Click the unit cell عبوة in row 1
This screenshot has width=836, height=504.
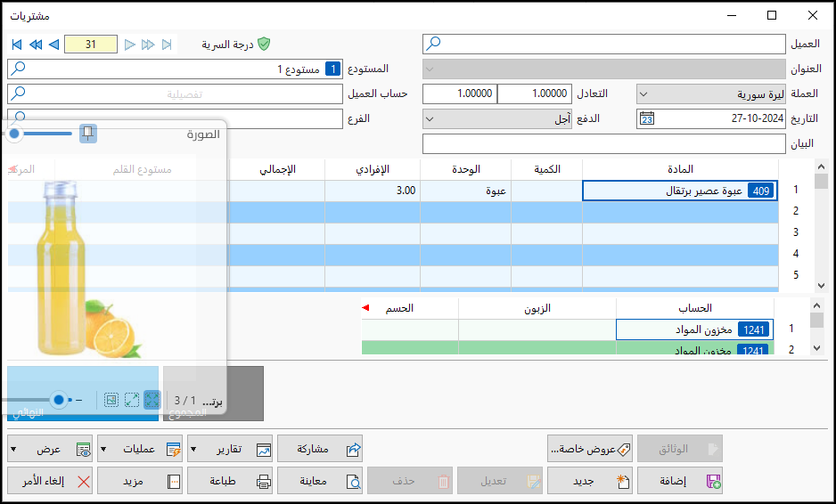click(x=465, y=191)
